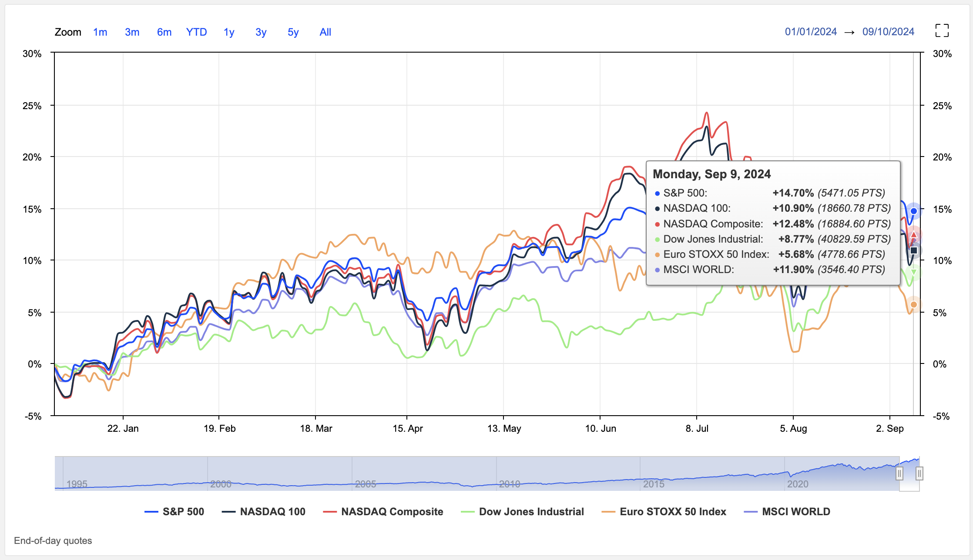Hide the NASDAQ 100 series
This screenshot has width=973, height=560.
click(x=272, y=512)
